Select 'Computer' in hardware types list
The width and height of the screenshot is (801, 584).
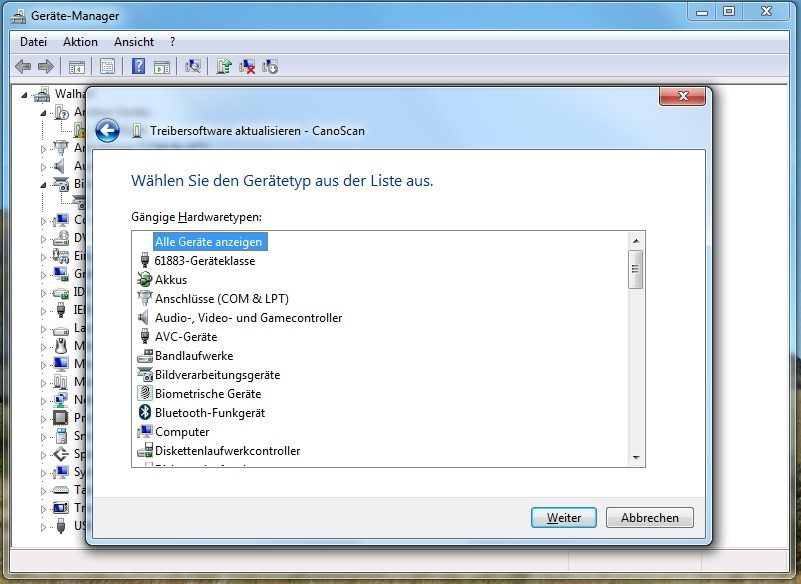click(x=182, y=432)
